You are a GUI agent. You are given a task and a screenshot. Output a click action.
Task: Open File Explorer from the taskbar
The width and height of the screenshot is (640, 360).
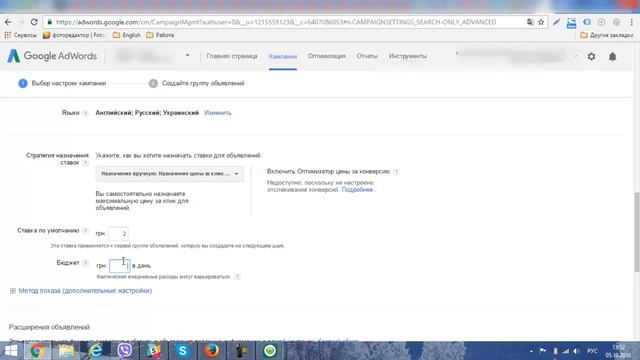click(66, 351)
